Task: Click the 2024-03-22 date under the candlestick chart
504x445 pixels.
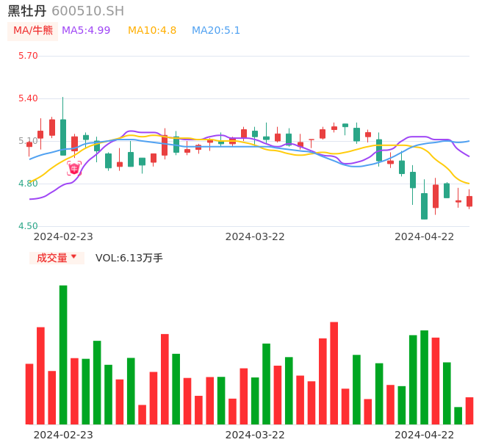Action: 255,236
